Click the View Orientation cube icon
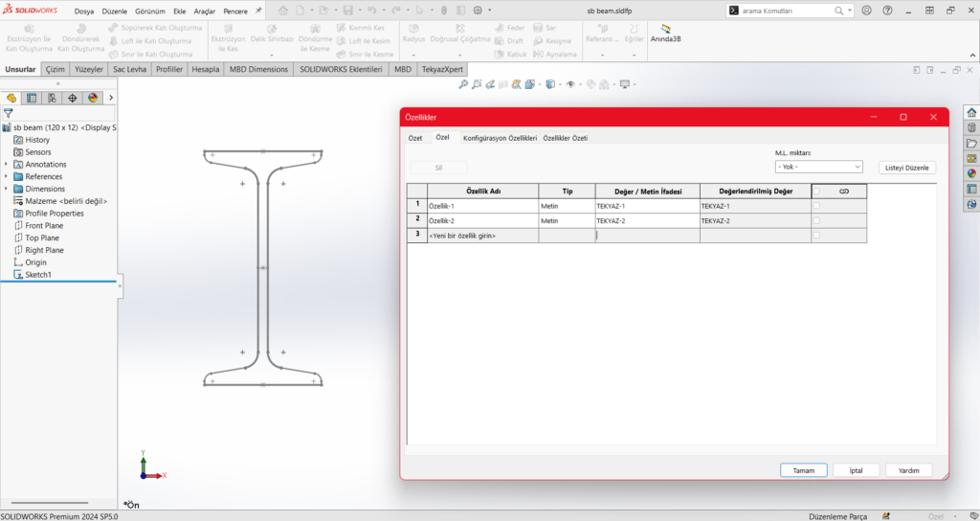The height and width of the screenshot is (521, 980). [529, 84]
